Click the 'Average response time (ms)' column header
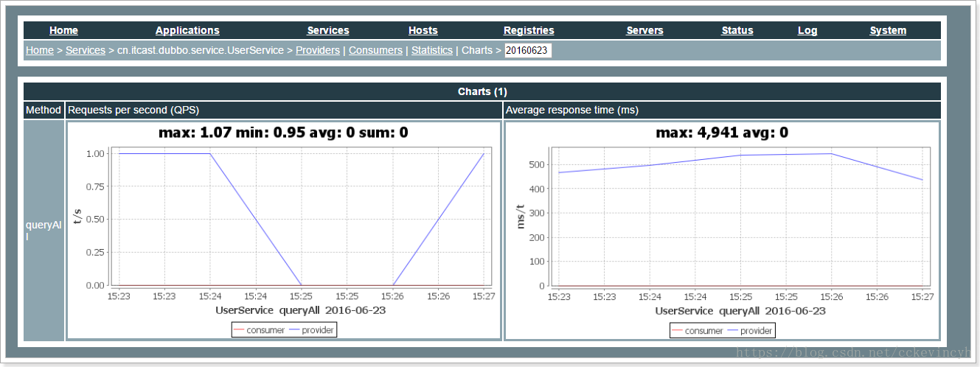The height and width of the screenshot is (367, 980). coord(723,110)
